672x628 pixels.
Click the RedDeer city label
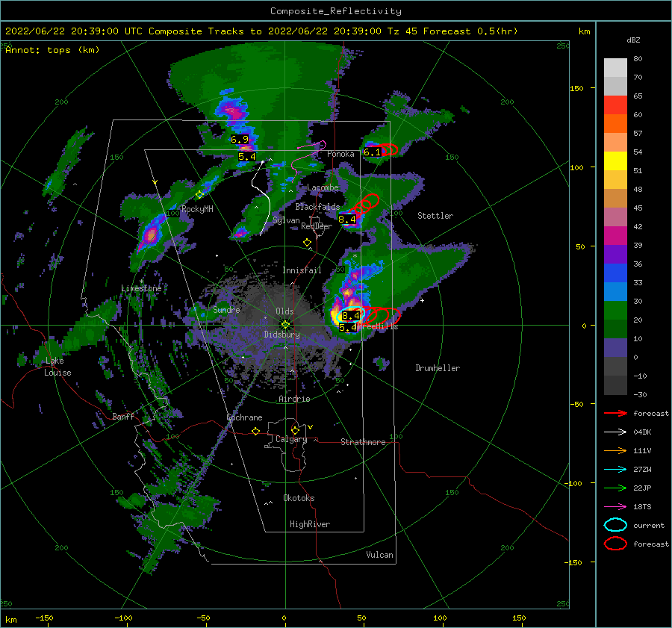(x=317, y=226)
